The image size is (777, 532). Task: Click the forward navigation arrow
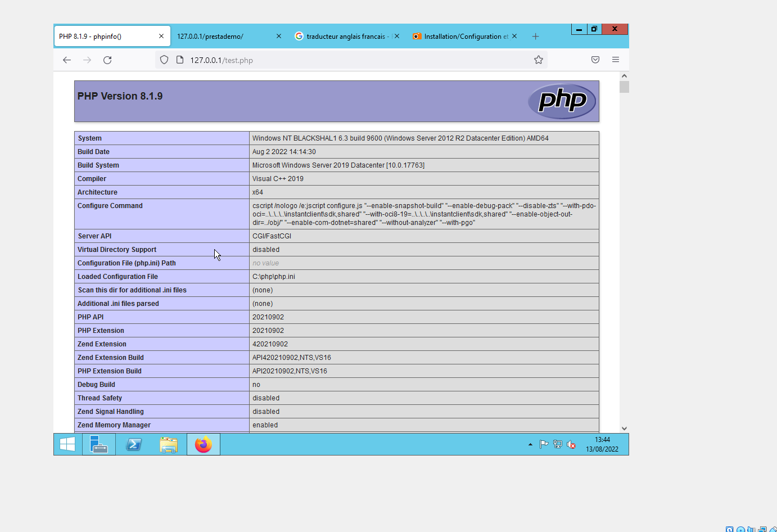(x=87, y=60)
